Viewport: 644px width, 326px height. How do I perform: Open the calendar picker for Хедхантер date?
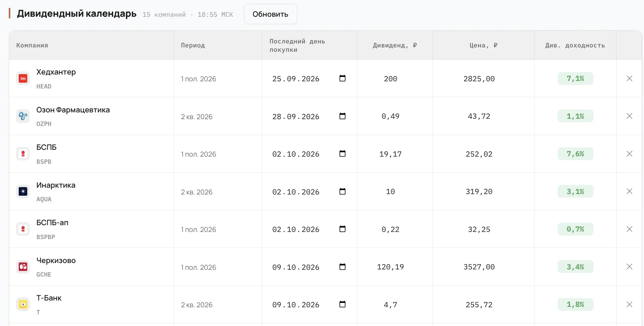point(342,78)
